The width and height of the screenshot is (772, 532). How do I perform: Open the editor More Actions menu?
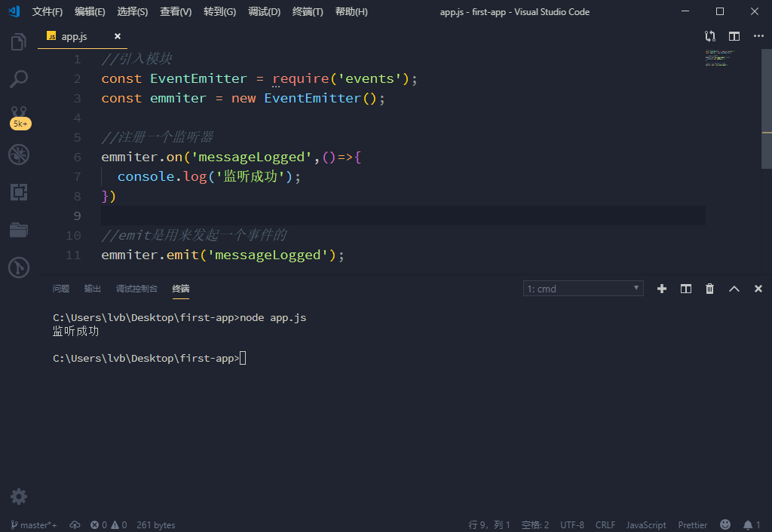pos(758,36)
